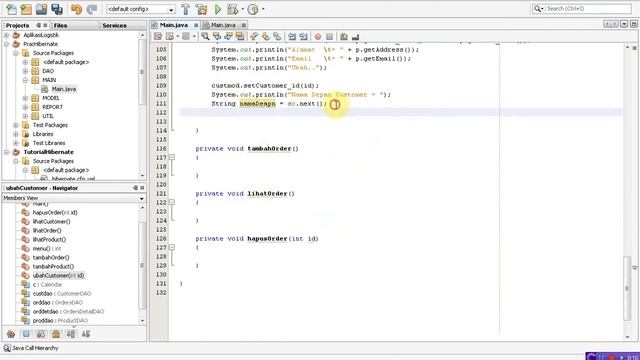Toggle Sort by Source in Navigator
The image size is (640, 360).
point(86,334)
